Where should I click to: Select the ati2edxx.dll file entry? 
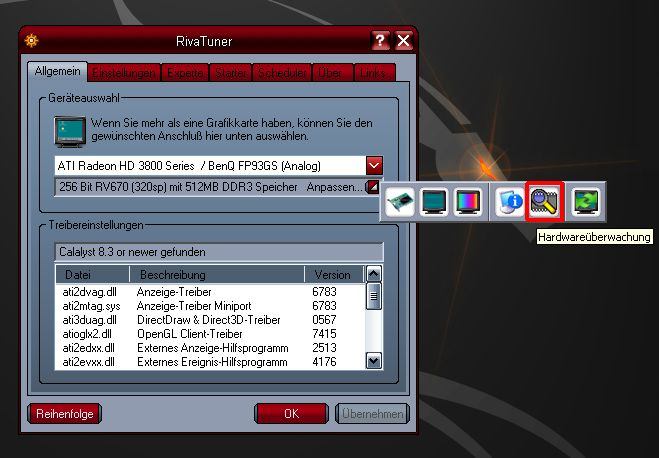(88, 348)
